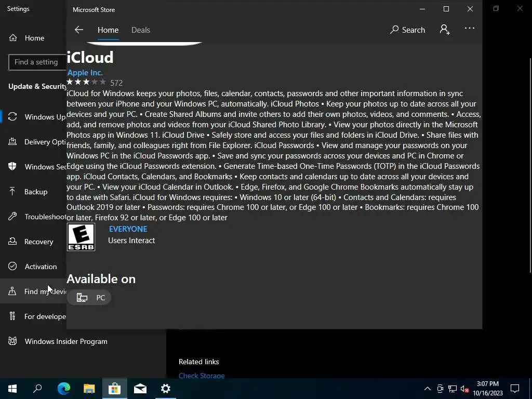Expand the hidden system tray icons
The height and width of the screenshot is (399, 532).
coord(428,389)
